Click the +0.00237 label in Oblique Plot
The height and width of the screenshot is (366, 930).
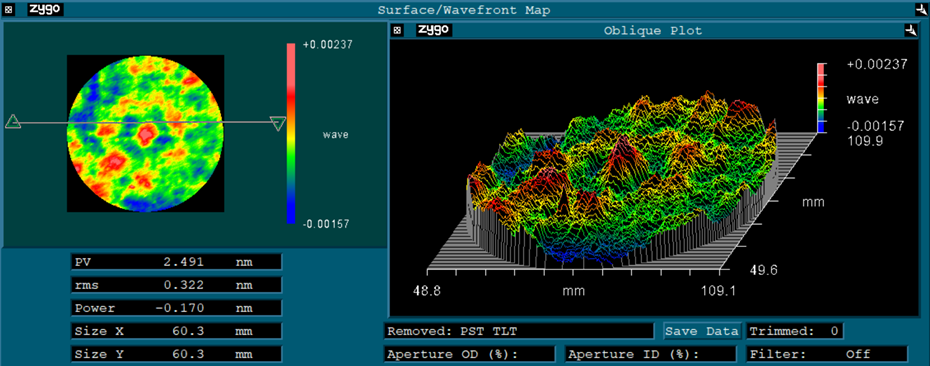tap(877, 65)
